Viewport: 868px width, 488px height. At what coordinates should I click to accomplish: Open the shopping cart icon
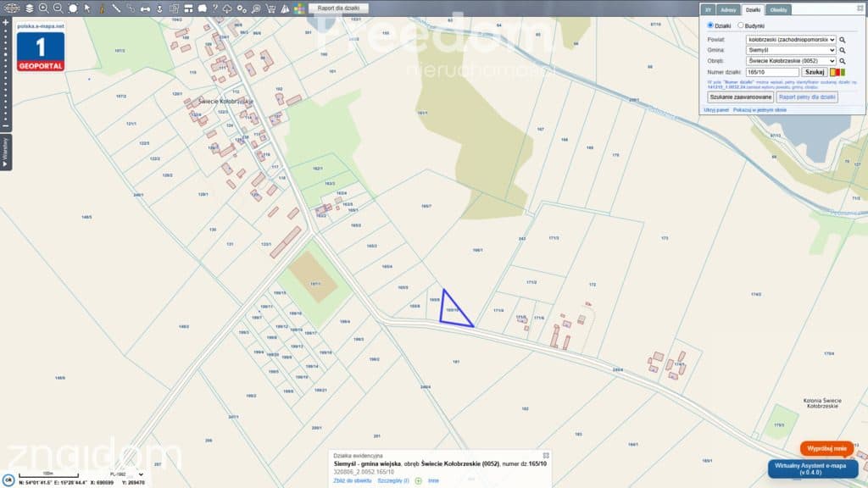tap(270, 8)
